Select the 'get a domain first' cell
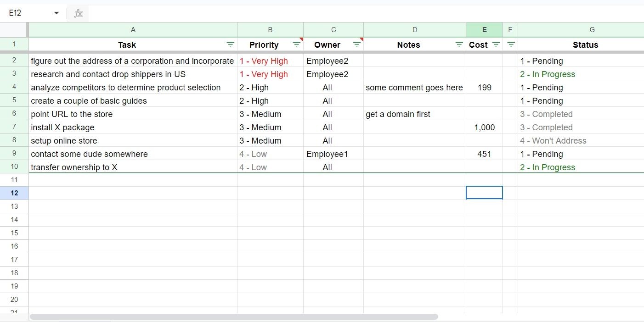The image size is (644, 322). click(x=415, y=114)
